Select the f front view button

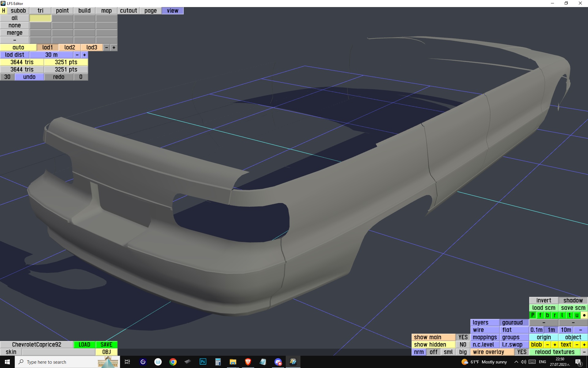pos(540,315)
